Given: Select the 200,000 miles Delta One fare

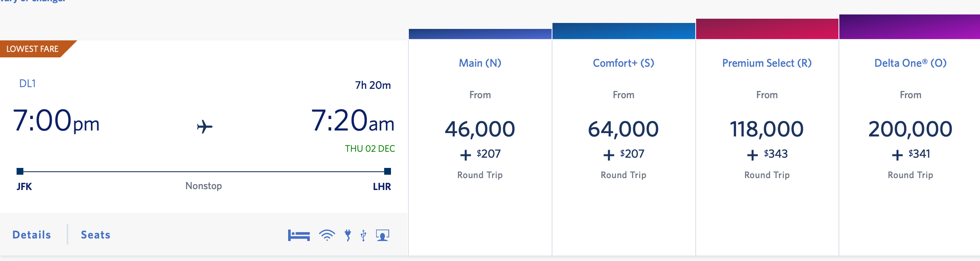Looking at the screenshot, I should tap(910, 129).
